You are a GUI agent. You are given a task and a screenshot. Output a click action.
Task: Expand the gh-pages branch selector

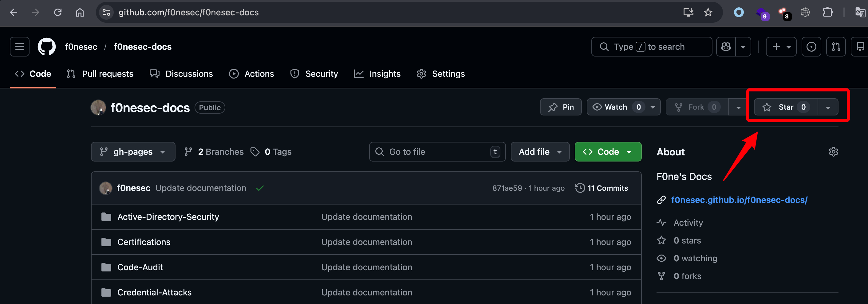click(x=133, y=152)
